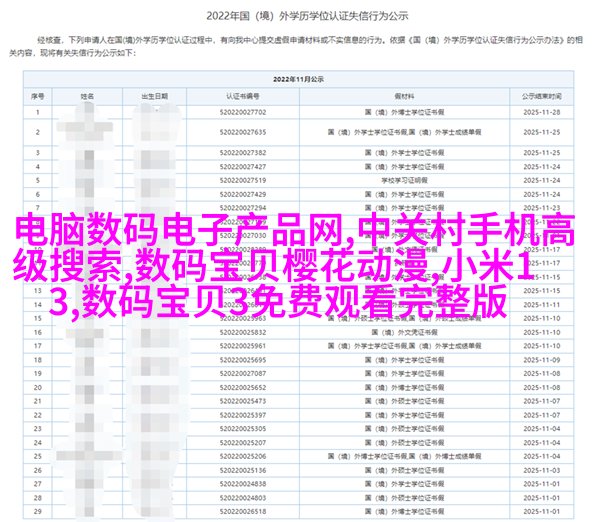The height and width of the screenshot is (522, 600).
Task: Click the end date 2025-11-11 in row 14
Action: (541, 305)
